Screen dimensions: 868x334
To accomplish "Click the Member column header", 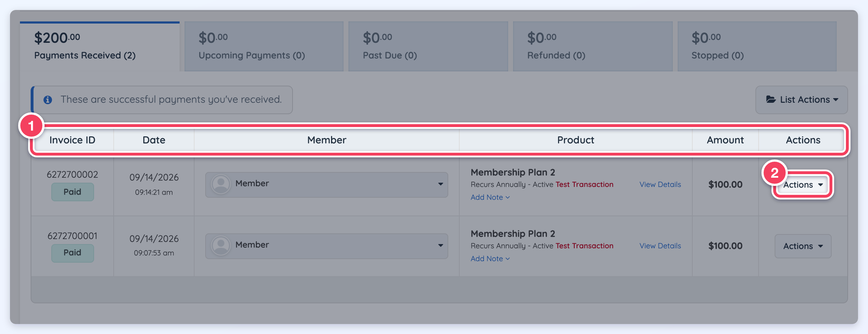I will click(327, 140).
